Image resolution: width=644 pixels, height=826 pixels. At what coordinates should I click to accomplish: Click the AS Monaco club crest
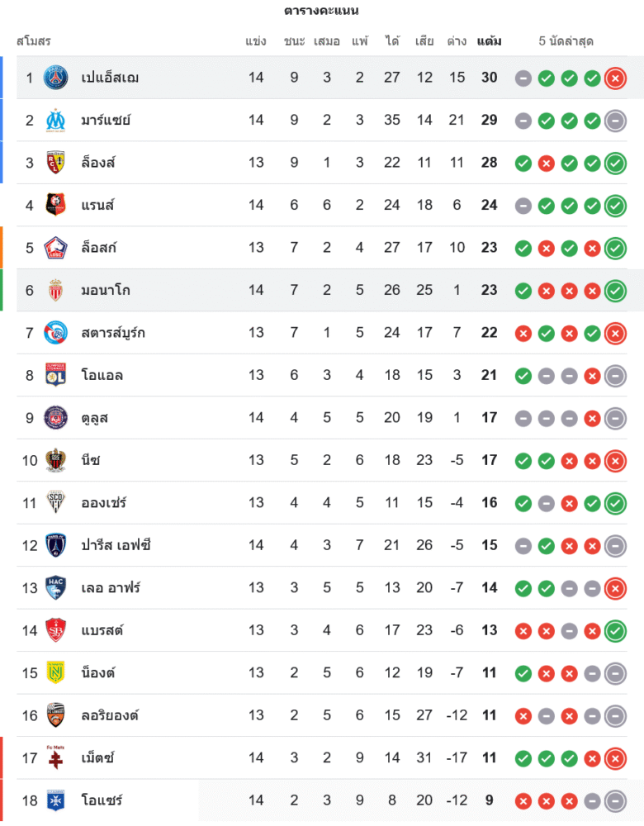coord(56,291)
